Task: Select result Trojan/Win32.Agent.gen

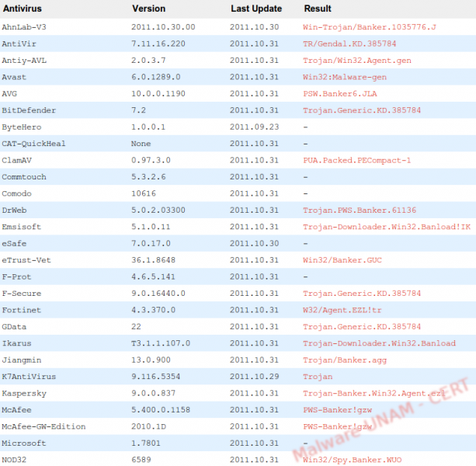Action: tap(357, 61)
